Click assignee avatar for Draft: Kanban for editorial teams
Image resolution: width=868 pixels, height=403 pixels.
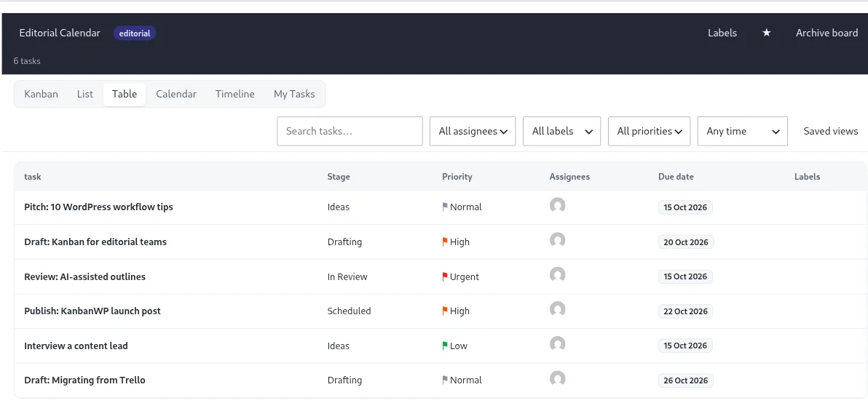558,240
